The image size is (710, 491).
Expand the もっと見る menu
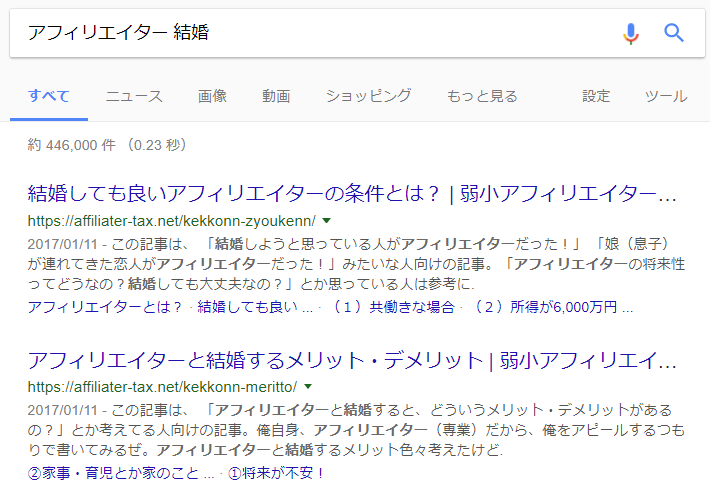pyautogui.click(x=482, y=96)
